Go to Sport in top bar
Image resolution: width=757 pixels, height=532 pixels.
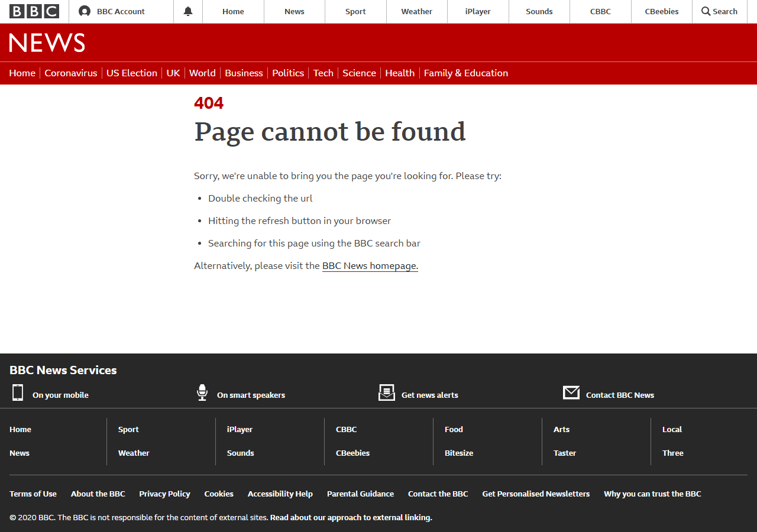tap(355, 11)
